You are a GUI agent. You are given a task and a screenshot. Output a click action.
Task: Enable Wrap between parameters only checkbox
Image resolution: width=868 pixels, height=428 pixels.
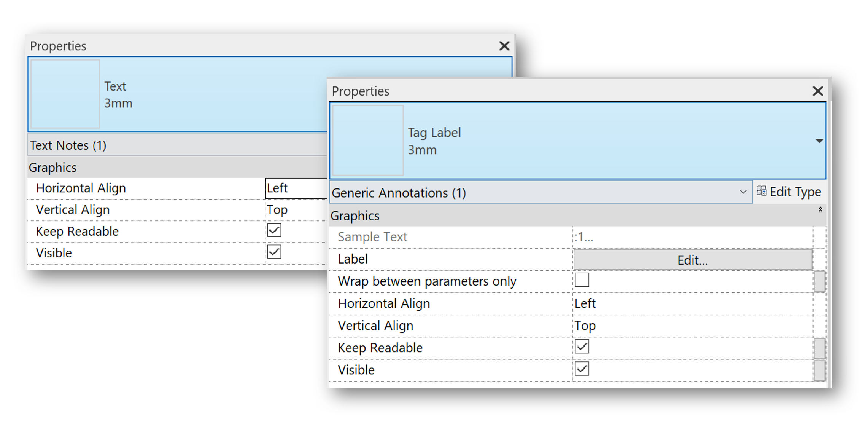pos(582,280)
